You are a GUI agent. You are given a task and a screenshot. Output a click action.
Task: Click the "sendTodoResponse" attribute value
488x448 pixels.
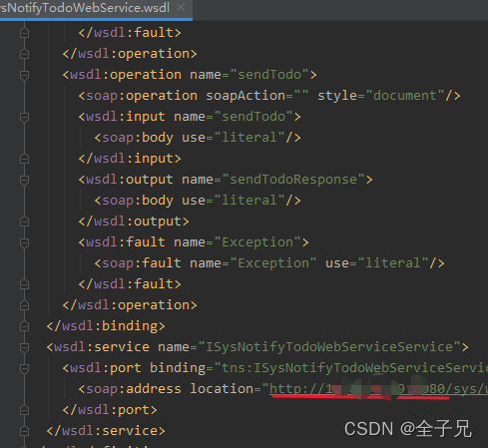[293, 180]
